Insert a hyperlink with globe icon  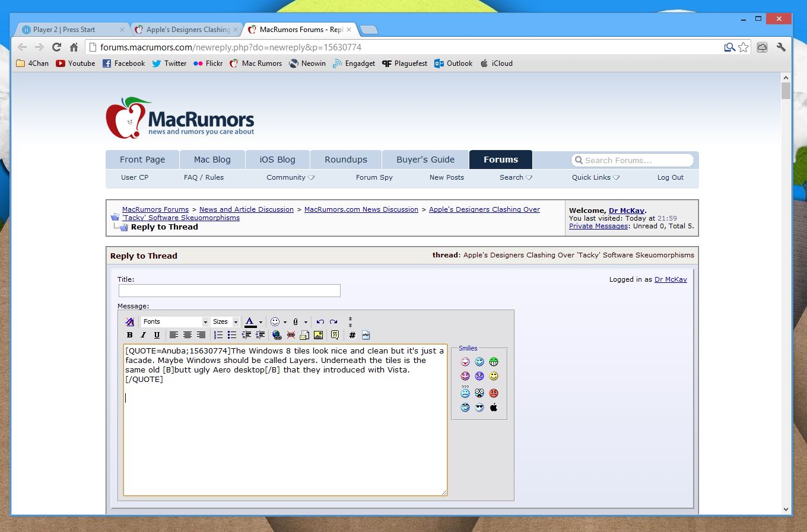[277, 335]
